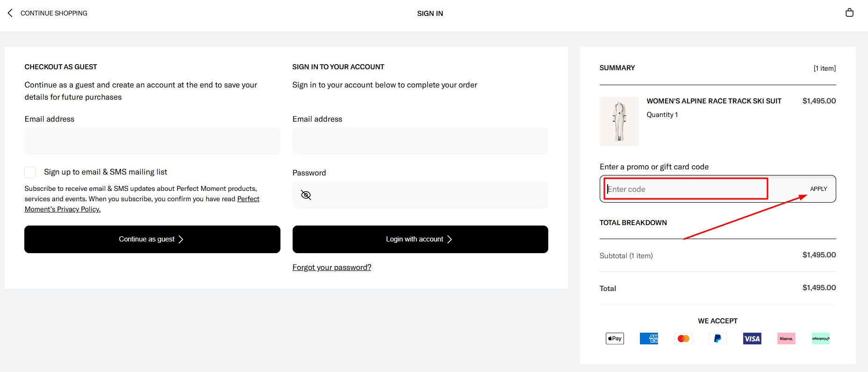
Task: Enable the email & SMS mailing list checkbox
Action: [x=30, y=172]
